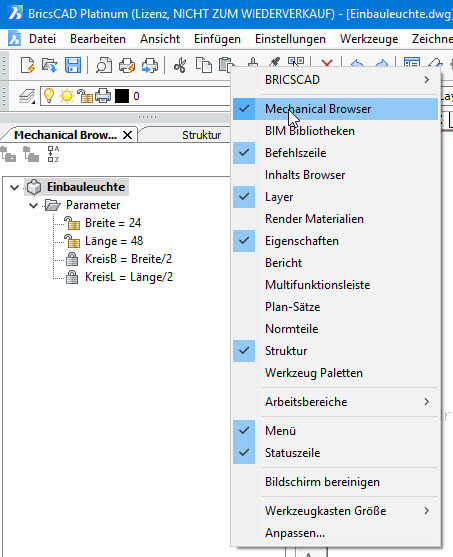Expand the BRICSCAD submenu

tap(336, 80)
